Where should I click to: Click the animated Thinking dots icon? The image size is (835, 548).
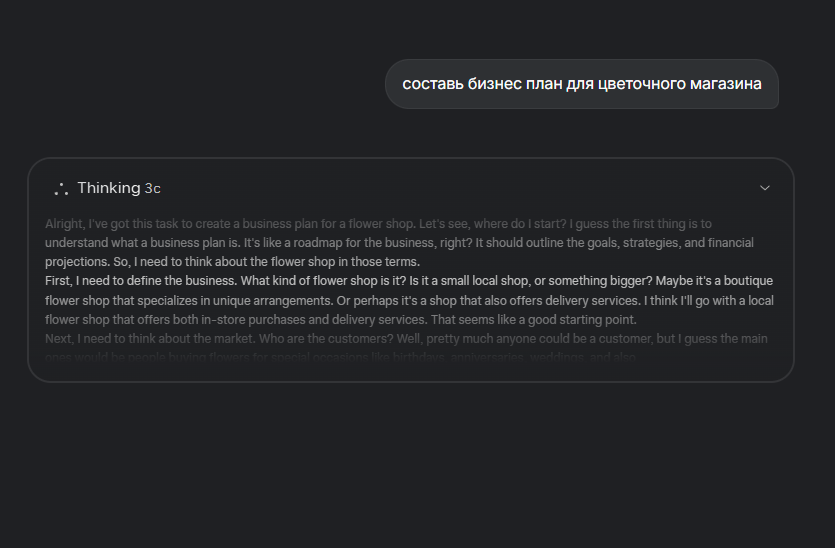click(61, 189)
